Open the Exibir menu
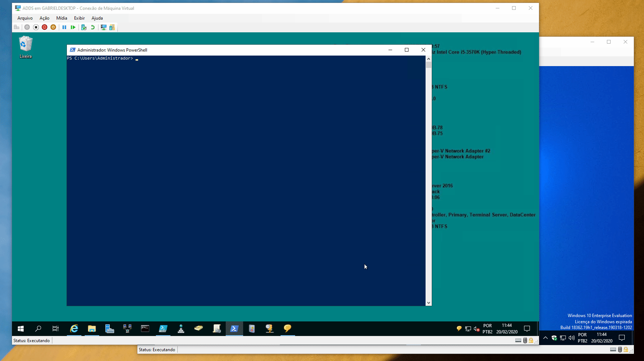 click(x=79, y=18)
